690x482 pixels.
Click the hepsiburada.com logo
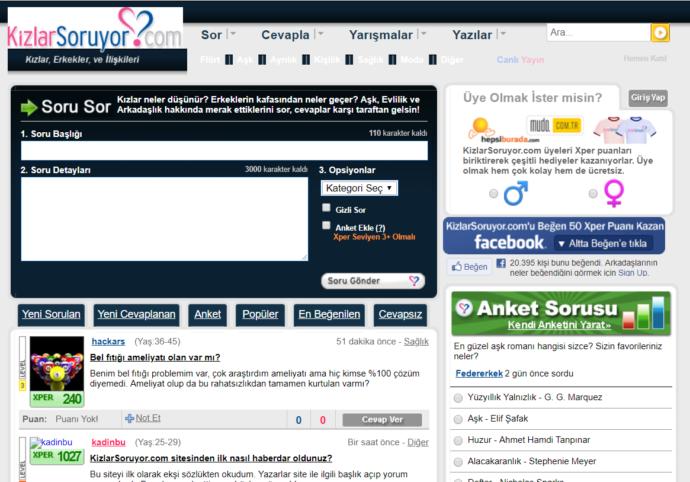[503, 131]
